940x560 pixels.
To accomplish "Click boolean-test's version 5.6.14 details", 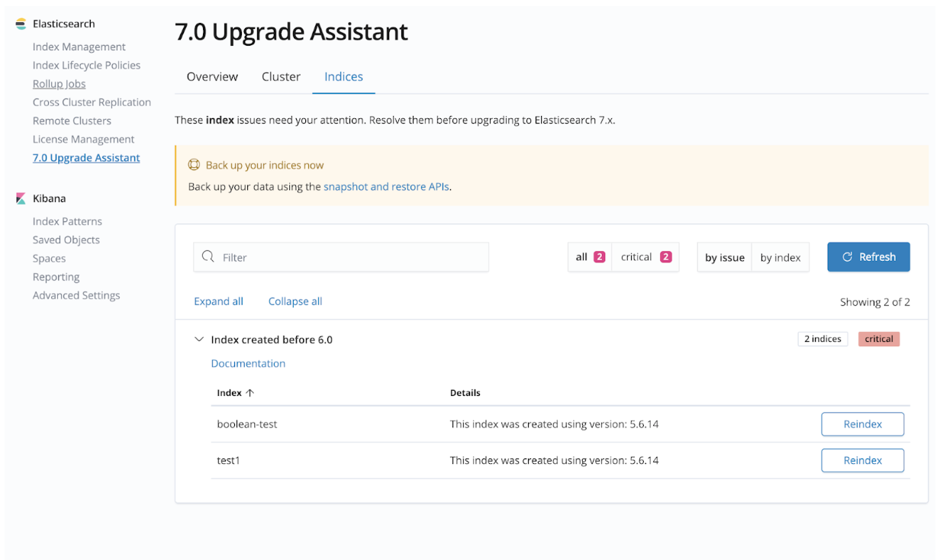I will pos(554,424).
